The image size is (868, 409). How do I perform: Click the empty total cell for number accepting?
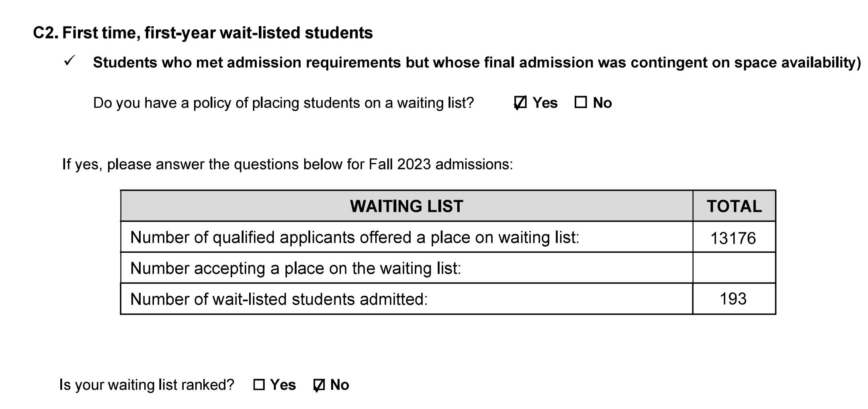(x=734, y=268)
